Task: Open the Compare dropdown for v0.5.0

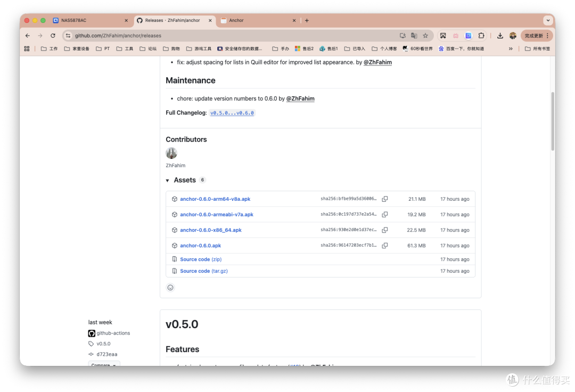Action: pos(104,364)
